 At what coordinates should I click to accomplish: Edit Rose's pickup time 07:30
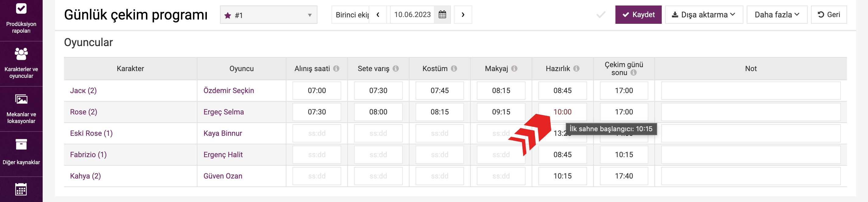pos(317,112)
